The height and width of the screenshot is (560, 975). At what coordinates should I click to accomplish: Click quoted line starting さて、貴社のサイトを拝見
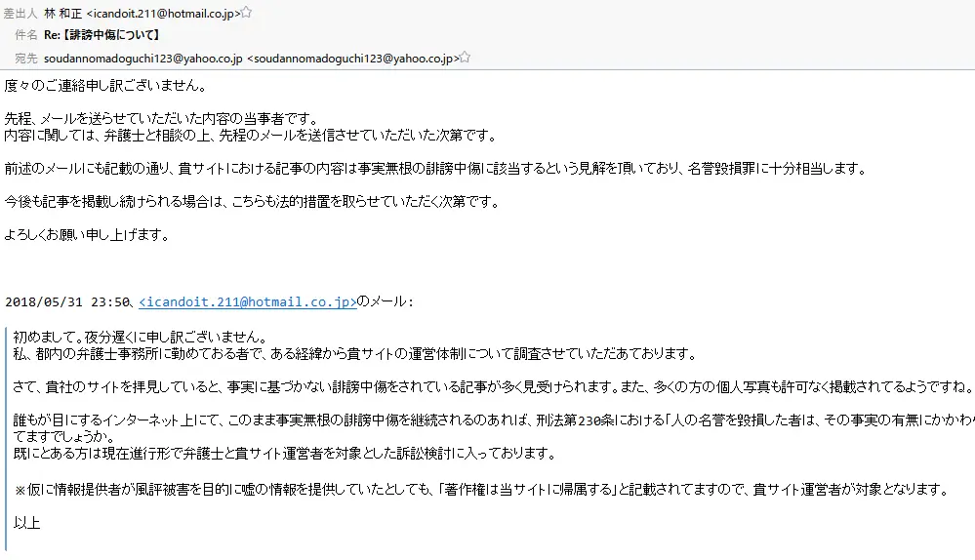488,387
